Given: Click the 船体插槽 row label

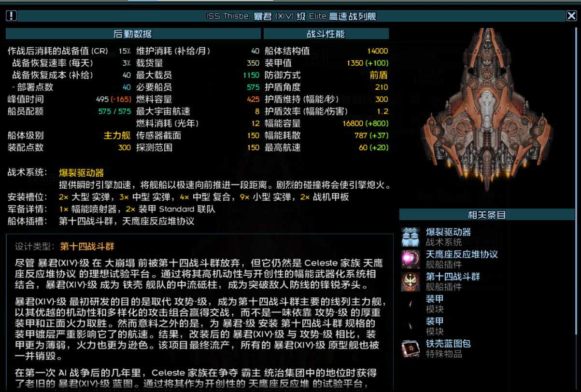Looking at the screenshot, I should 28,222.
